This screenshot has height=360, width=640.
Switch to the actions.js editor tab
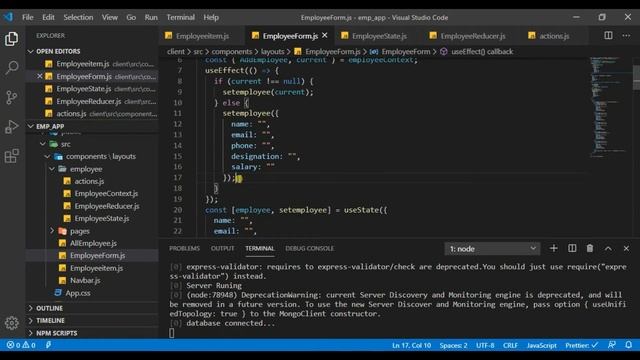[554, 36]
